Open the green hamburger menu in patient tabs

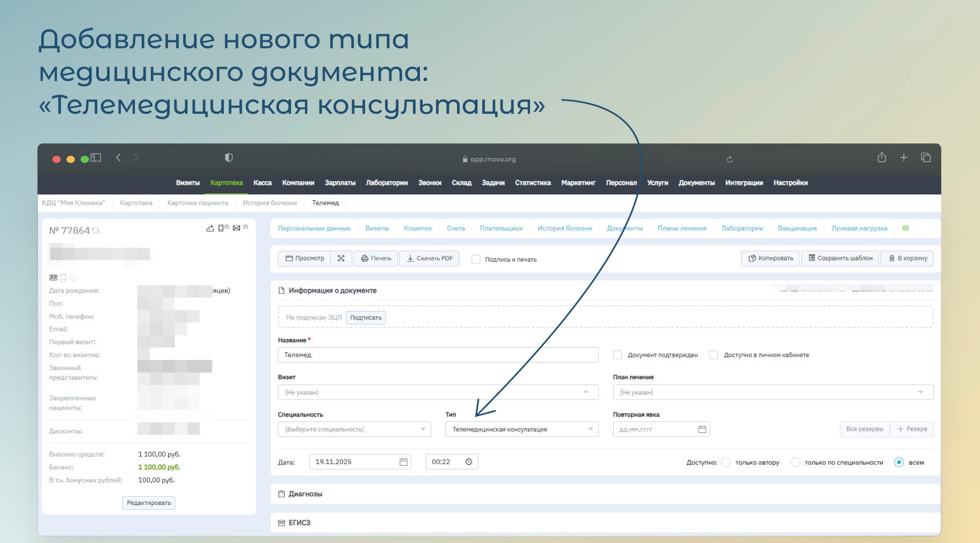(905, 228)
